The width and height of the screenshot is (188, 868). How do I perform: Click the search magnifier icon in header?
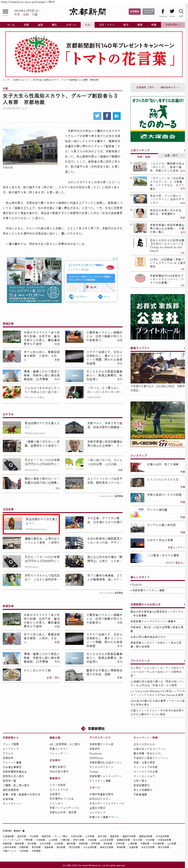(x=181, y=12)
